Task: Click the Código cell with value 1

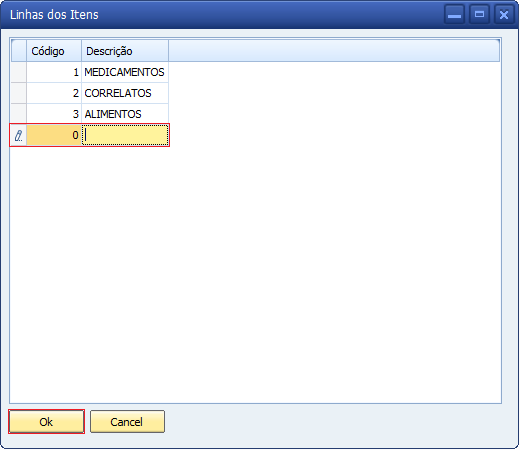Action: (54, 72)
